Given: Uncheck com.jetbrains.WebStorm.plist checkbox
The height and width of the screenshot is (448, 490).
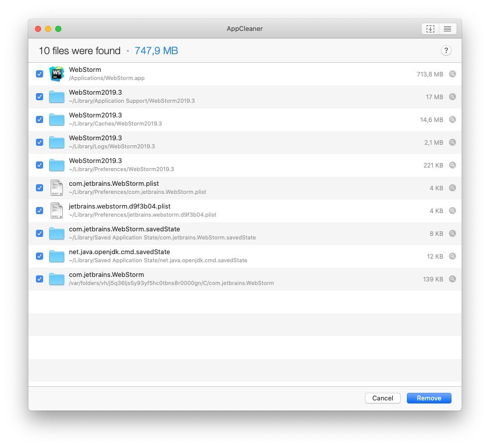Looking at the screenshot, I should pos(40,188).
